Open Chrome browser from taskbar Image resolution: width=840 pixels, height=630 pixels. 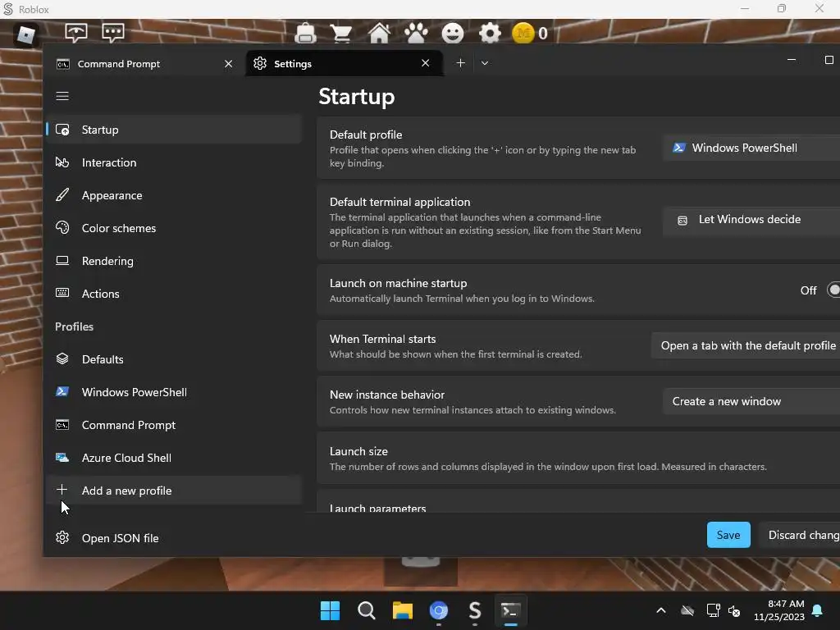point(438,610)
